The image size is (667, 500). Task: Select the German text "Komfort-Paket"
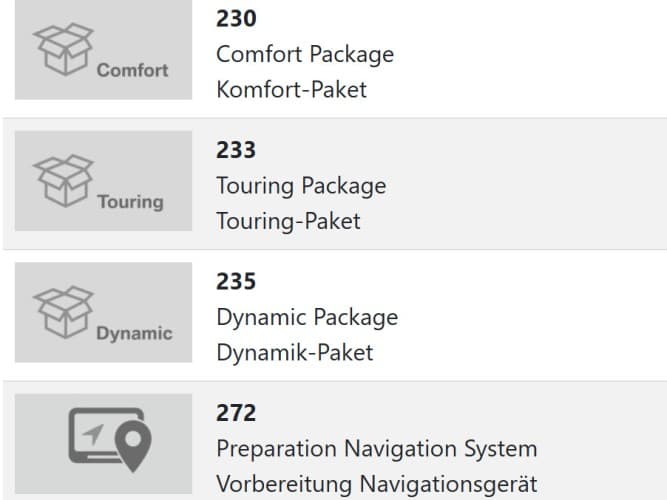pyautogui.click(x=291, y=90)
